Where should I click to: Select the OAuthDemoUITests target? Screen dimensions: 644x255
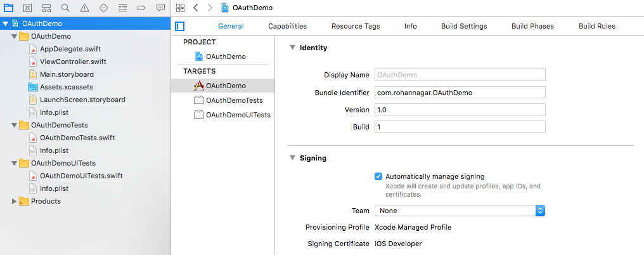[232, 115]
